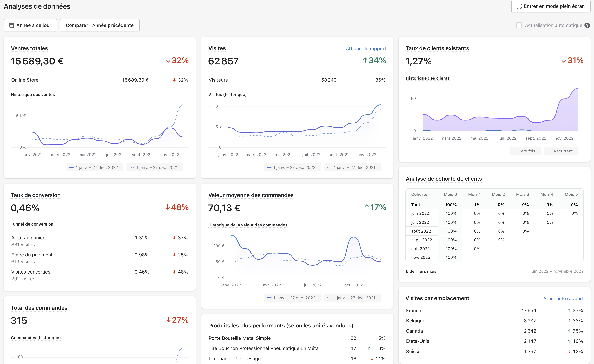Enable the Actualisation automatique checkbox

click(x=519, y=25)
